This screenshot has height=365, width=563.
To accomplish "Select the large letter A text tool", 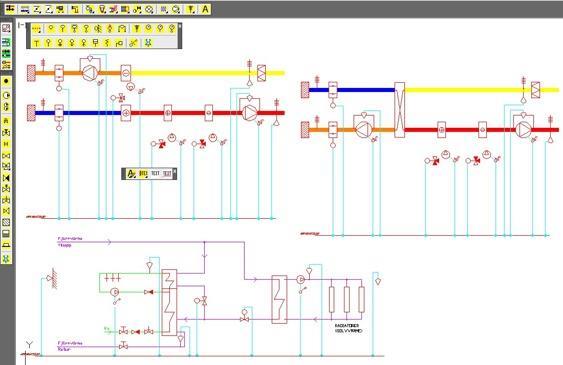I will (205, 9).
